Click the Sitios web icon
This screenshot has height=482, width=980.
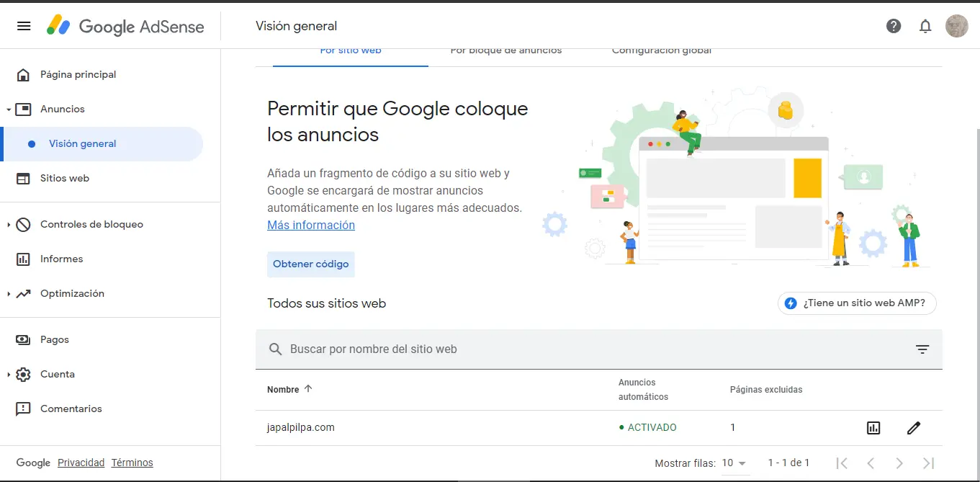pyautogui.click(x=23, y=179)
